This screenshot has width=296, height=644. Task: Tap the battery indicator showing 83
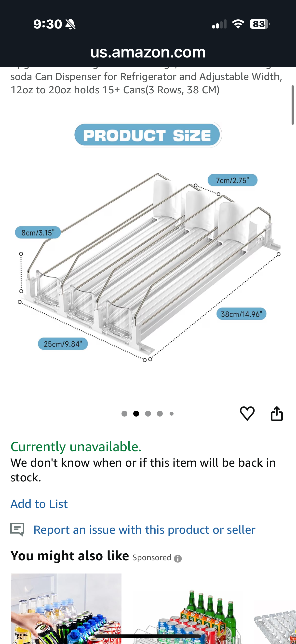coord(259,24)
